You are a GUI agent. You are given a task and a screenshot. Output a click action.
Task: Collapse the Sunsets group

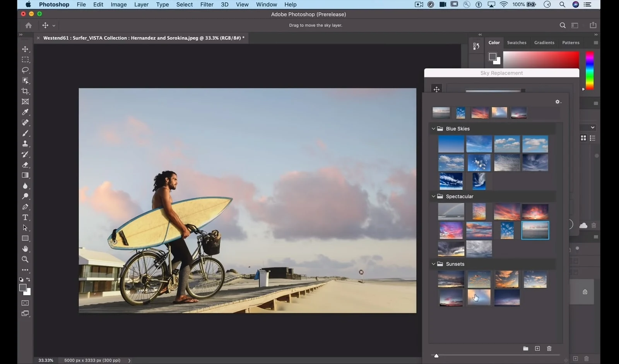pyautogui.click(x=433, y=264)
